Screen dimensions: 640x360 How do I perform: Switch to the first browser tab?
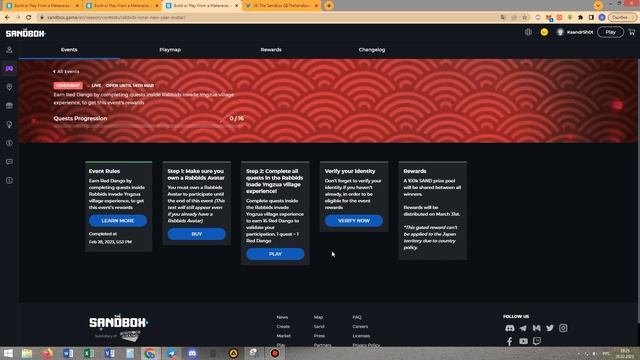coord(42,6)
